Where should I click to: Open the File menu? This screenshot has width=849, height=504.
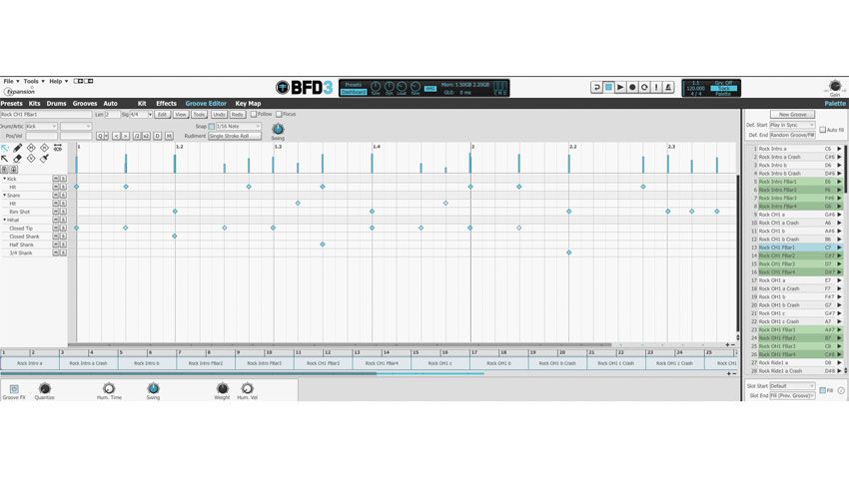pos(11,81)
